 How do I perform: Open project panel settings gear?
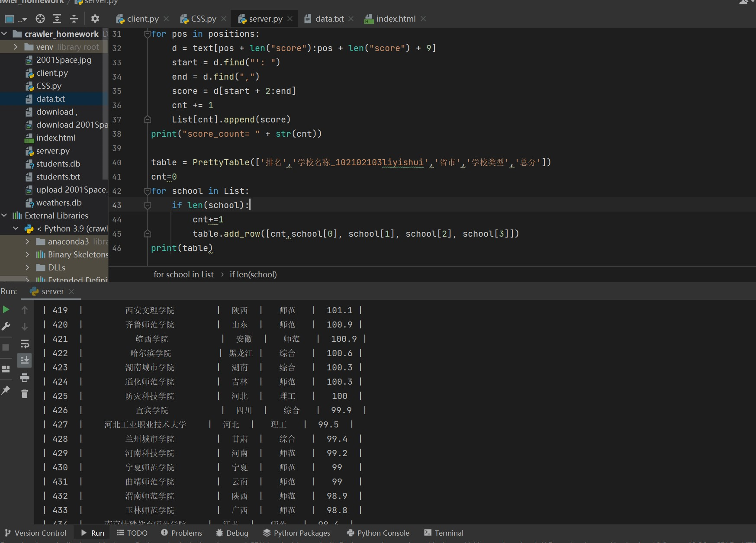(95, 19)
